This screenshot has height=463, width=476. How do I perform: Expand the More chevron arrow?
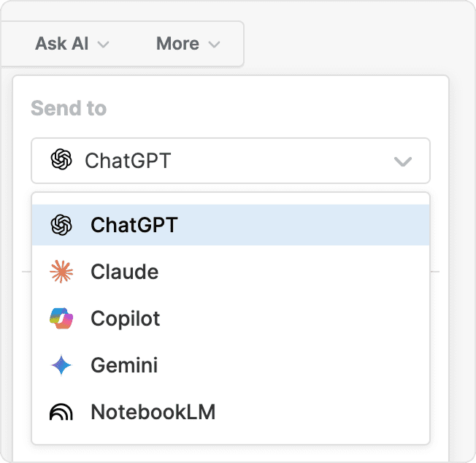pos(214,45)
